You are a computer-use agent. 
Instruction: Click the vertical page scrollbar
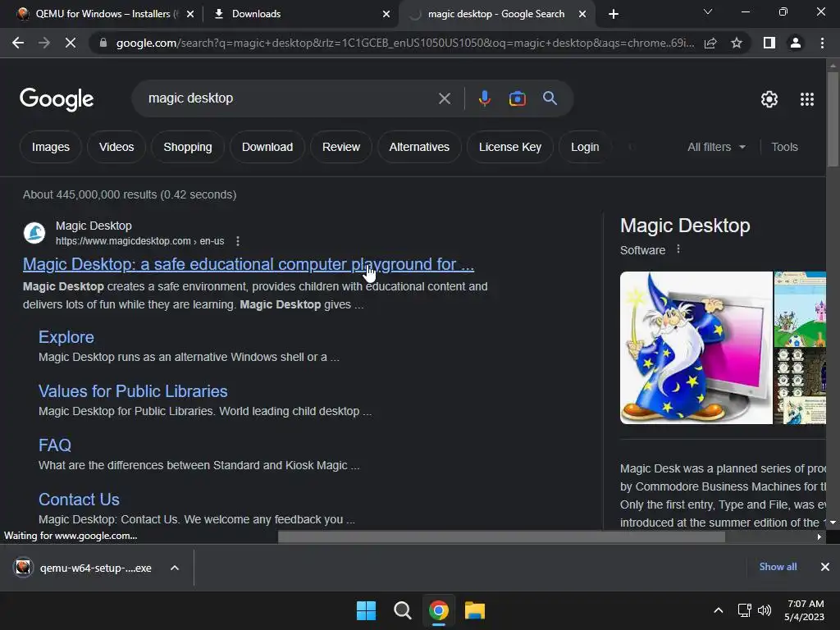833,118
